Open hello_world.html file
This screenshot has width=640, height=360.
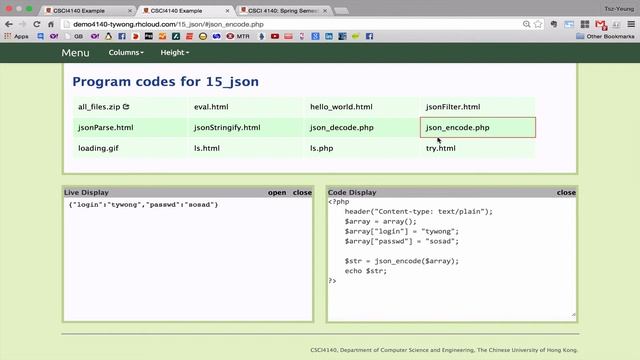coord(341,107)
